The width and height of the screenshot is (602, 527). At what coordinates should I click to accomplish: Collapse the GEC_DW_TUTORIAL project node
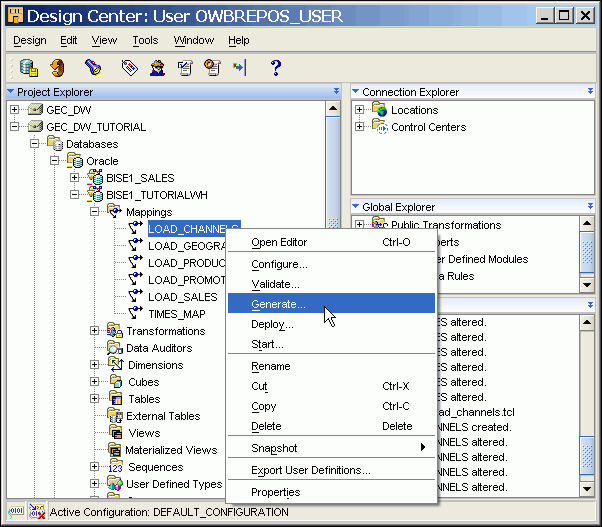(x=15, y=127)
